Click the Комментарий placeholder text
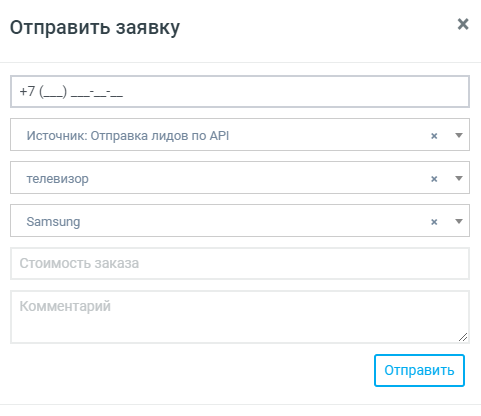The image size is (481, 416). point(65,306)
